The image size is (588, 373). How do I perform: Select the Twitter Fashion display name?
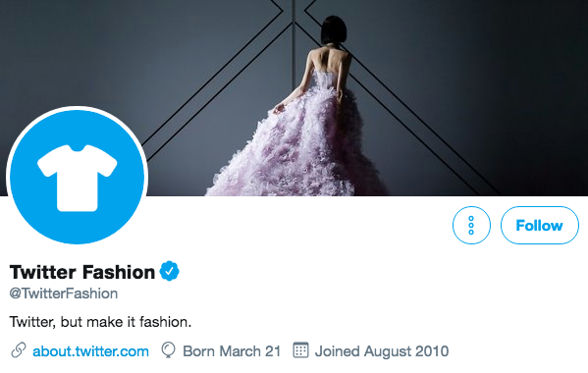click(x=82, y=272)
